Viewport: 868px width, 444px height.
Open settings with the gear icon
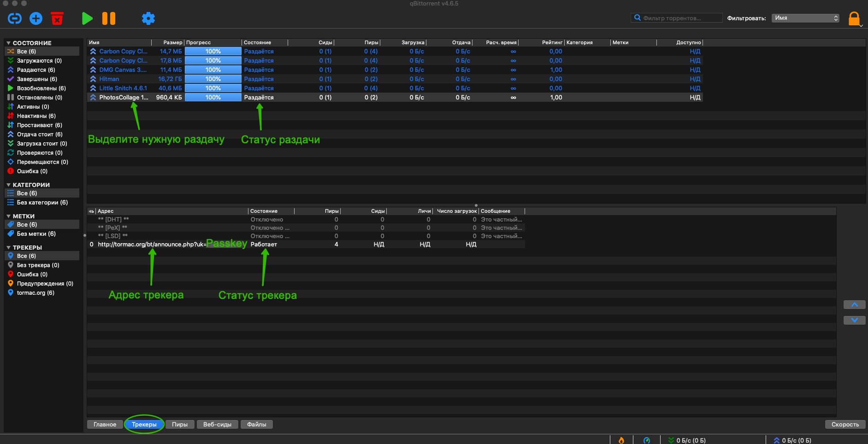pyautogui.click(x=148, y=18)
